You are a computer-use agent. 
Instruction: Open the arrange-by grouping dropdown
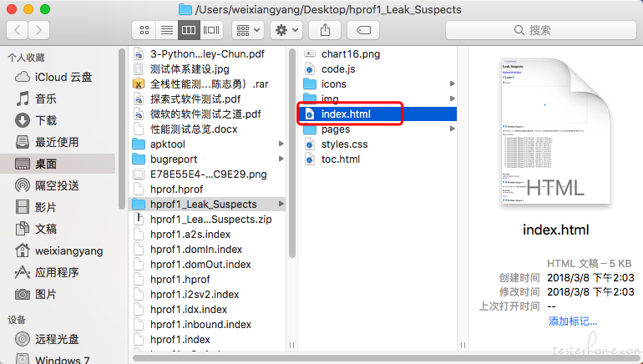tap(248, 30)
